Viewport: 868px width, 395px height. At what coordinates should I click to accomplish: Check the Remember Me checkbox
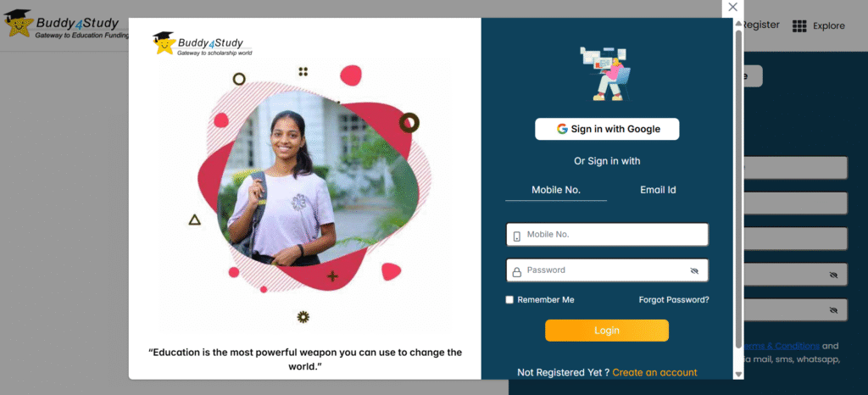(x=509, y=300)
